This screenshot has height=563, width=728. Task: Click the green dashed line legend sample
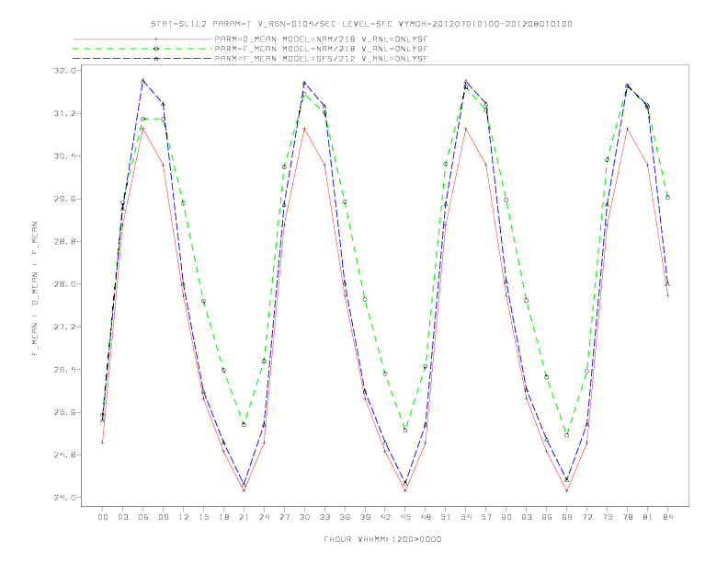pyautogui.click(x=142, y=49)
